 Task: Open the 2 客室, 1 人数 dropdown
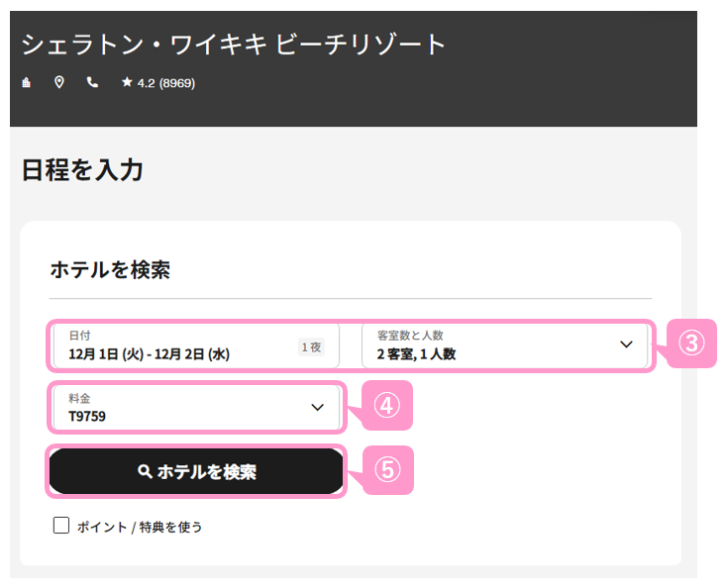(504, 345)
